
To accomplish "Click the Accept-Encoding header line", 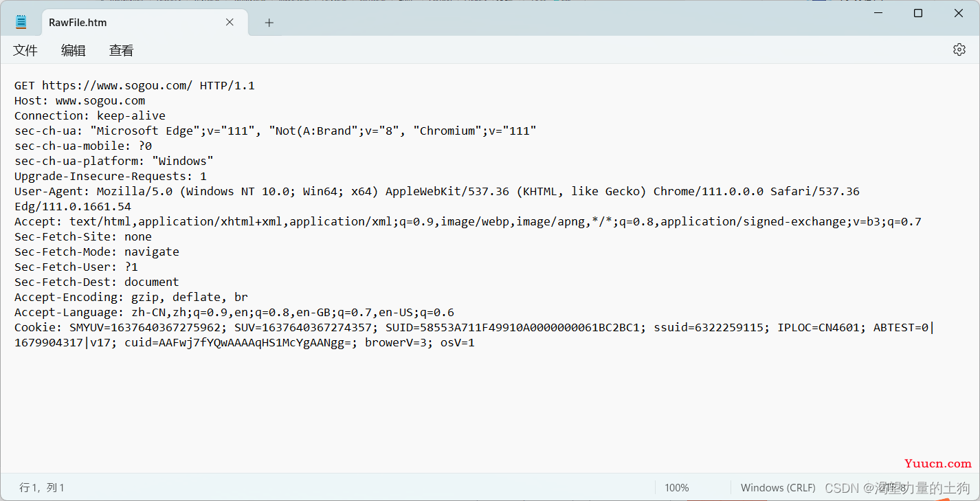I will click(x=131, y=298).
